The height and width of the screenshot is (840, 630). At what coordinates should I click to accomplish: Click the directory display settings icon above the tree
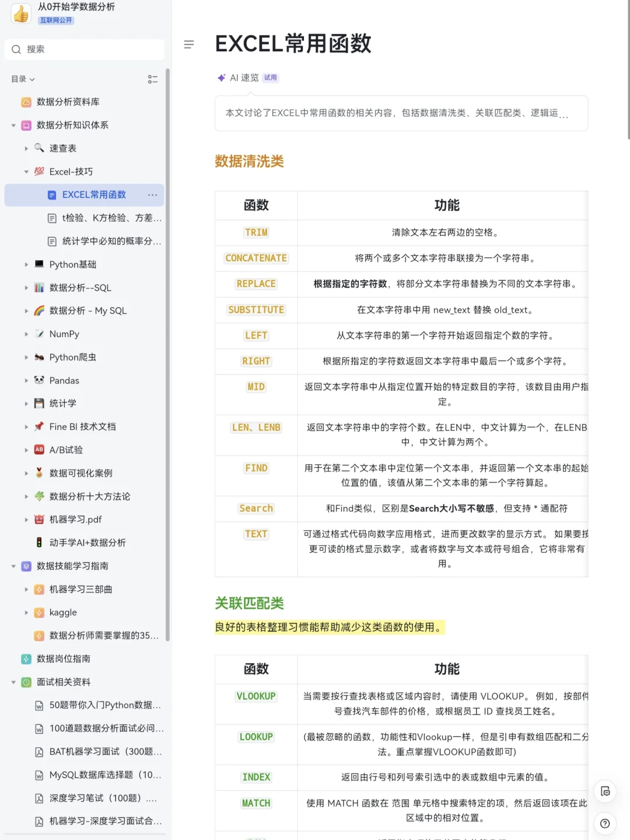pos(152,79)
